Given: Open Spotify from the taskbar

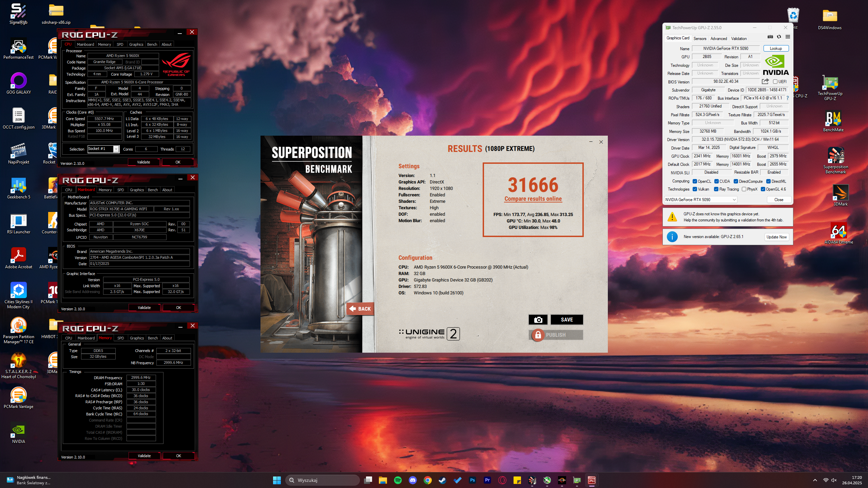Looking at the screenshot, I should 398,480.
